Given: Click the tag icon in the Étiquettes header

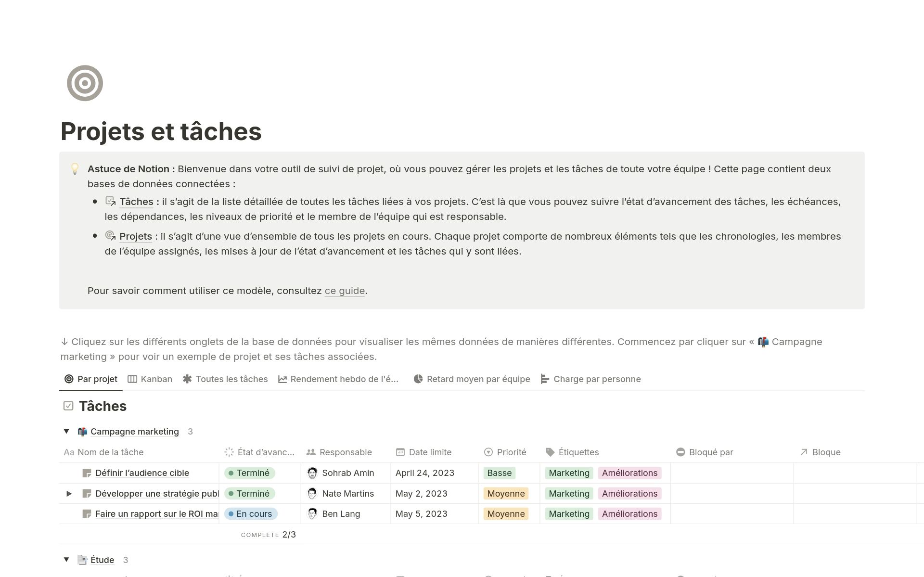Looking at the screenshot, I should pos(550,452).
